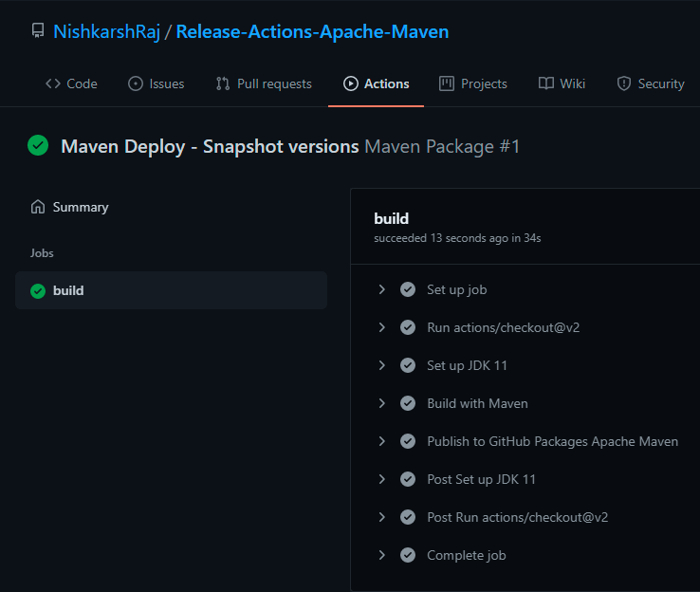Image resolution: width=700 pixels, height=592 pixels.
Task: Click the Code brackets icon
Action: pyautogui.click(x=53, y=83)
